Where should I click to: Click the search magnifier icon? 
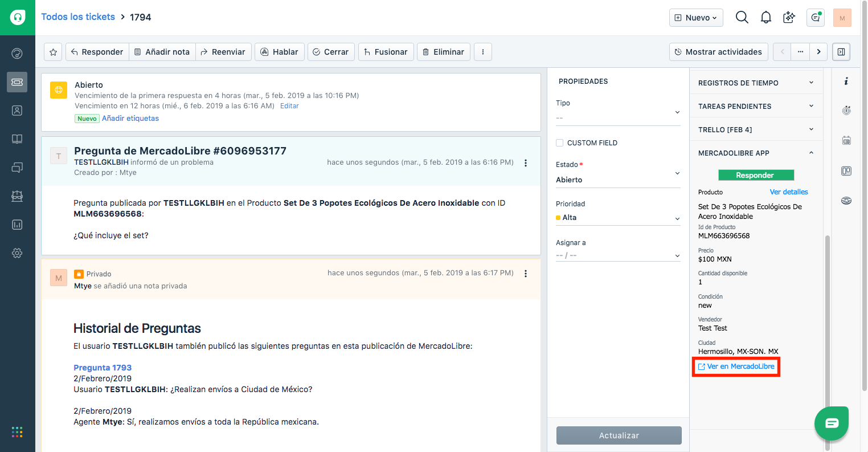pos(742,18)
